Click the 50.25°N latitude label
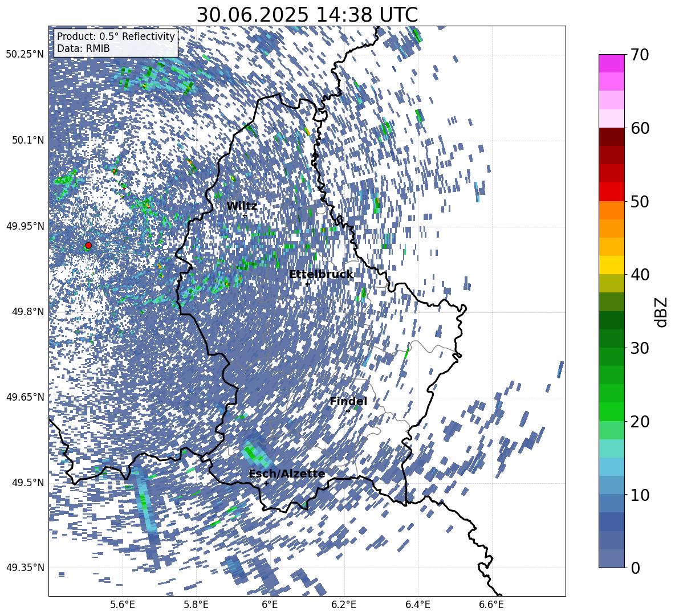The width and height of the screenshot is (675, 616). pyautogui.click(x=25, y=55)
